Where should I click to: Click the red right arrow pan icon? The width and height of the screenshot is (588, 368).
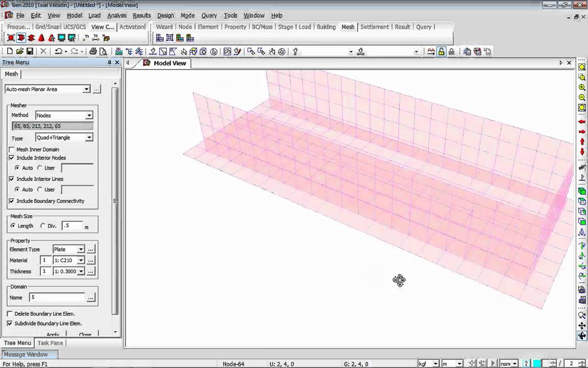(x=582, y=132)
